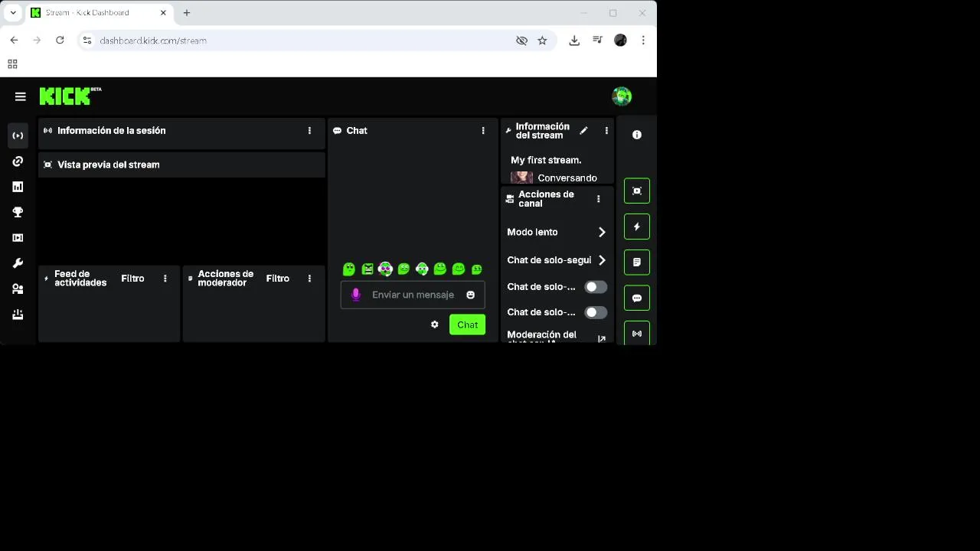Click the 'Vista previa del stream' header text
The height and width of the screenshot is (551, 980).
[x=109, y=165]
